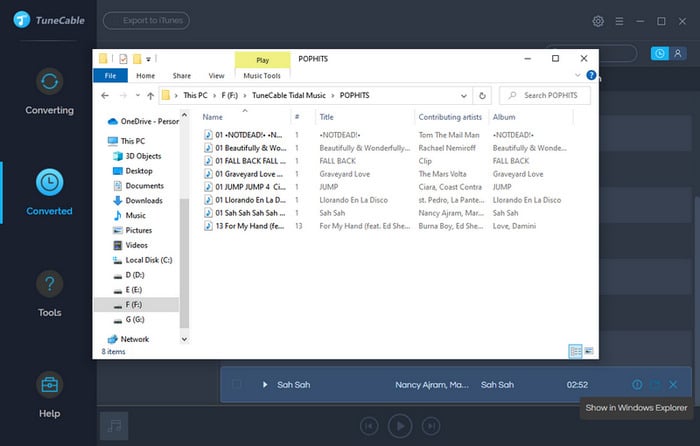Open the Converting section in TuneCable sidebar
Viewport: 700px width, 446px height.
click(49, 92)
